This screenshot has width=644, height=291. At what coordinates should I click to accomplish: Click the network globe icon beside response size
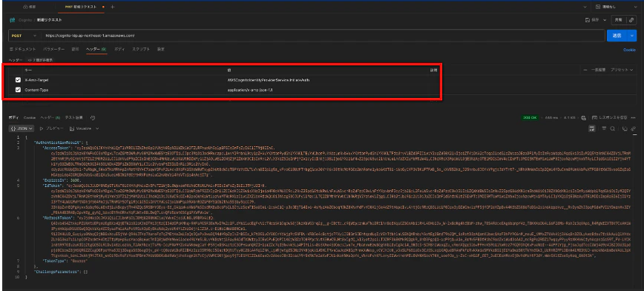coord(583,118)
